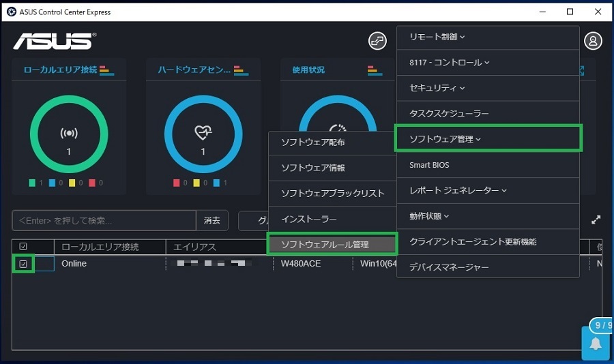
Task: Expand the レポート ジェネレーター menu
Action: pos(488,191)
